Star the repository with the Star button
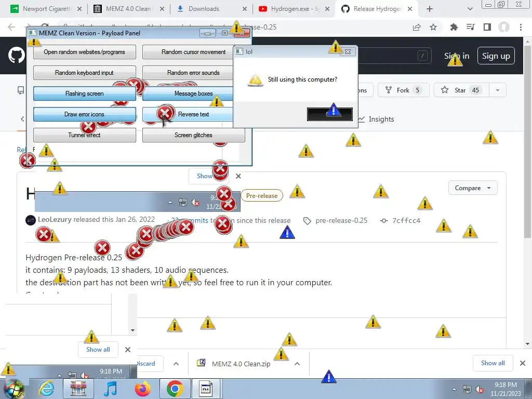 (x=461, y=90)
